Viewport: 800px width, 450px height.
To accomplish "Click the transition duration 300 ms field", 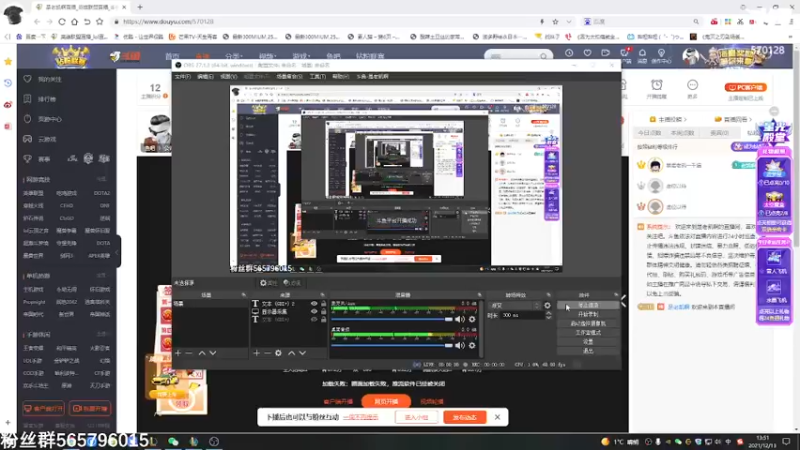I will click(x=522, y=315).
